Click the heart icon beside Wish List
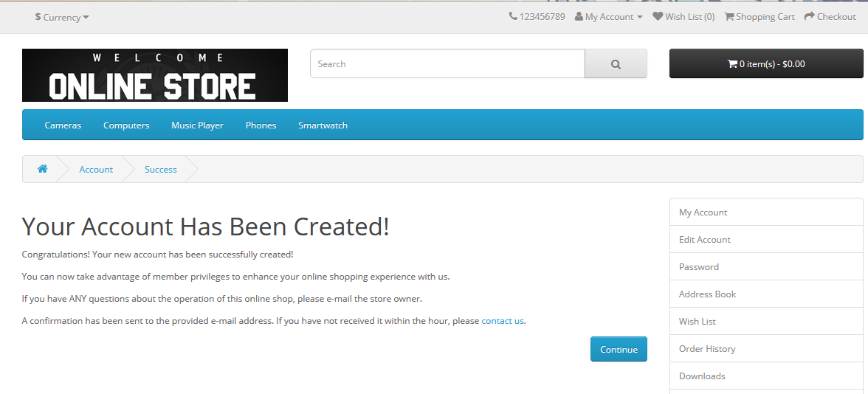The image size is (868, 394). pyautogui.click(x=658, y=16)
